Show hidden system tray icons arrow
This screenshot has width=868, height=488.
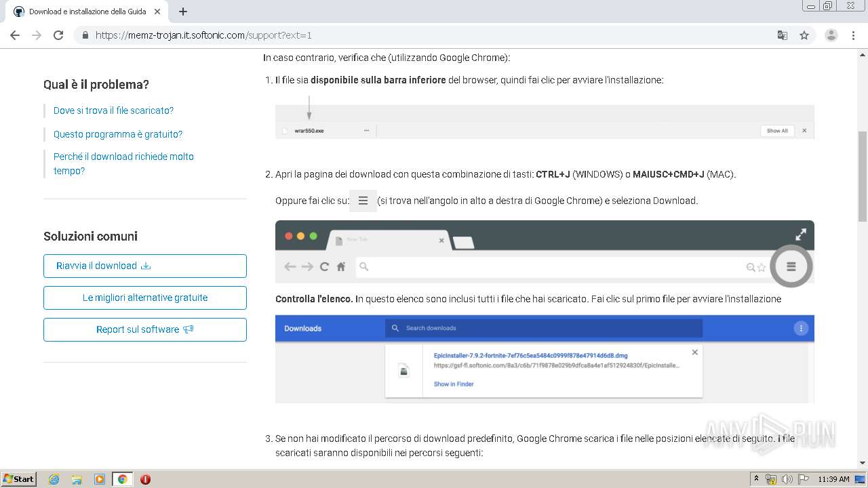click(756, 479)
